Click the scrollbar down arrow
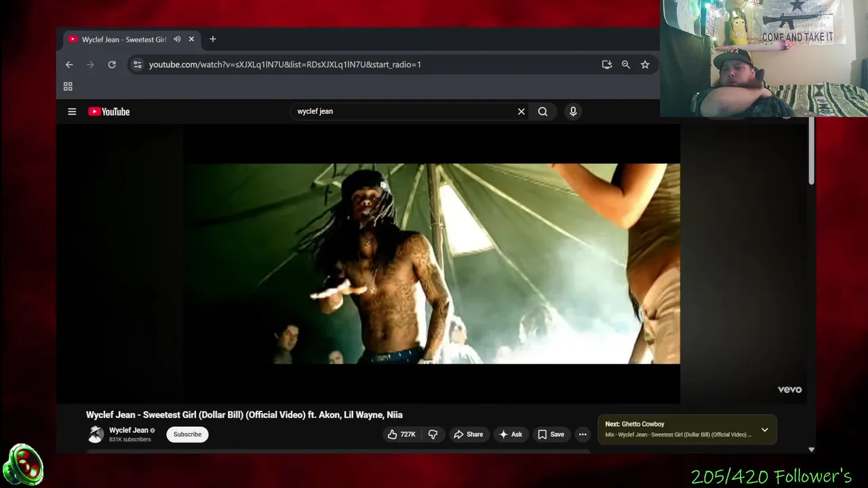 [x=811, y=449]
